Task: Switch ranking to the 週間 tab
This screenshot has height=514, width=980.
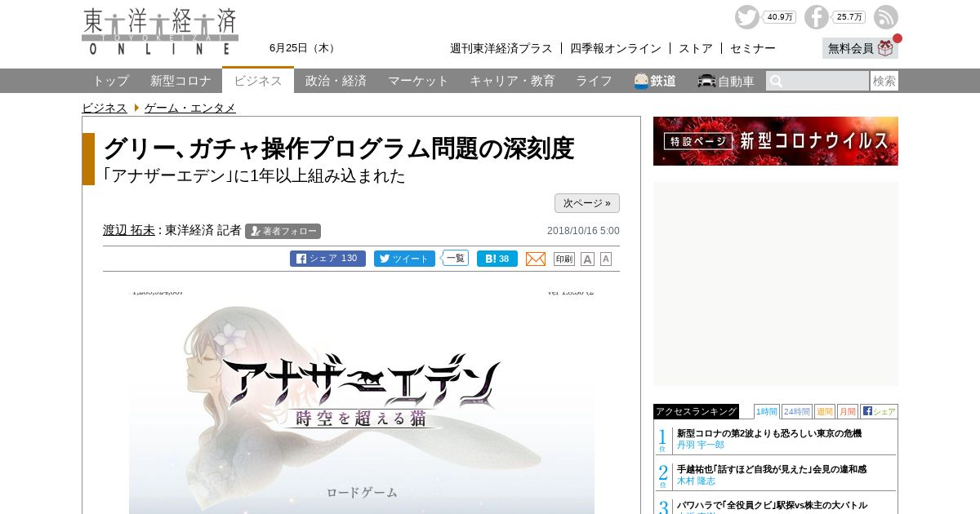Action: pyautogui.click(x=824, y=411)
